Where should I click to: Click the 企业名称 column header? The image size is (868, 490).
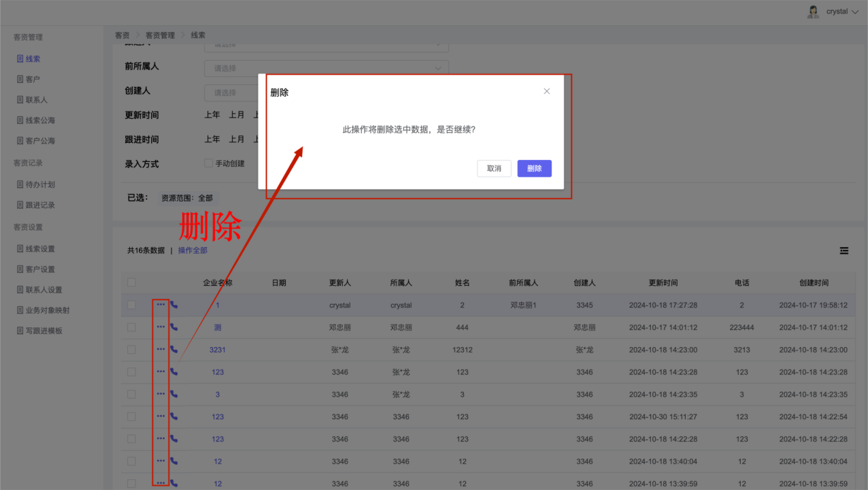click(x=218, y=283)
